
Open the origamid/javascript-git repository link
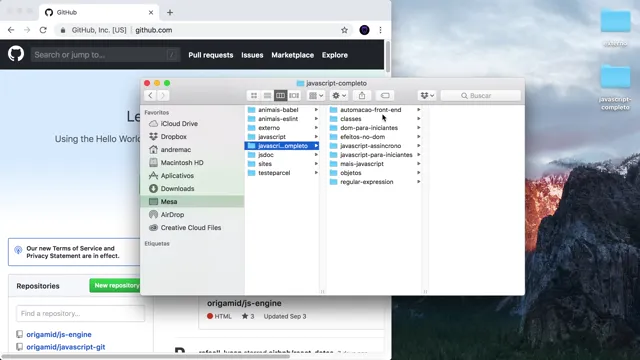coord(66,347)
